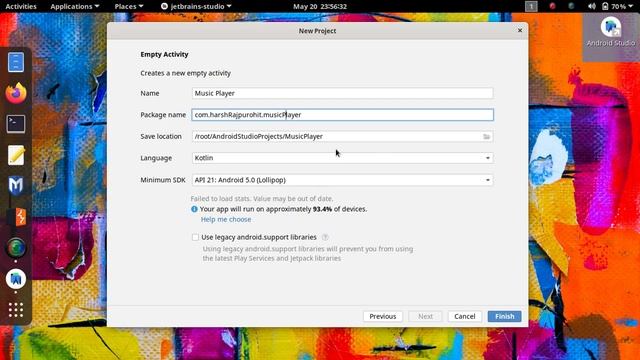This screenshot has height=360, width=640.
Task: Launch the Maltego 'M' dock icon
Action: pyautogui.click(x=16, y=186)
